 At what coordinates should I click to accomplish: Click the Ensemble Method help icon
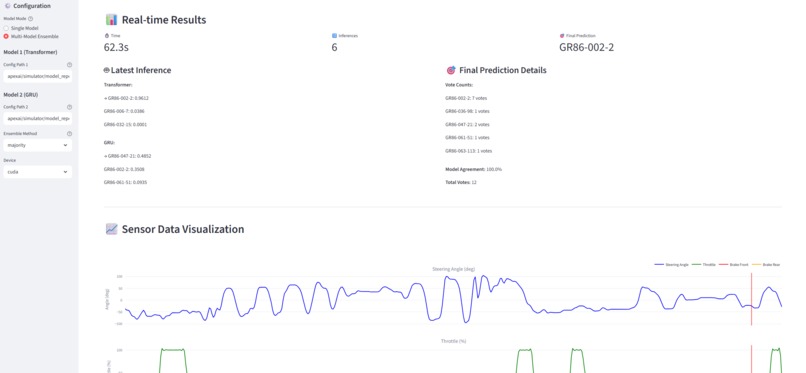[x=69, y=134]
